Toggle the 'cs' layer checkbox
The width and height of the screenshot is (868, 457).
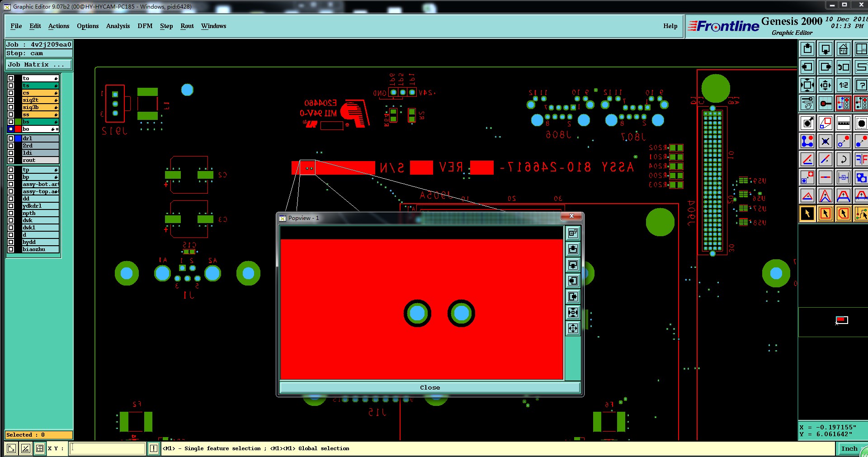11,93
